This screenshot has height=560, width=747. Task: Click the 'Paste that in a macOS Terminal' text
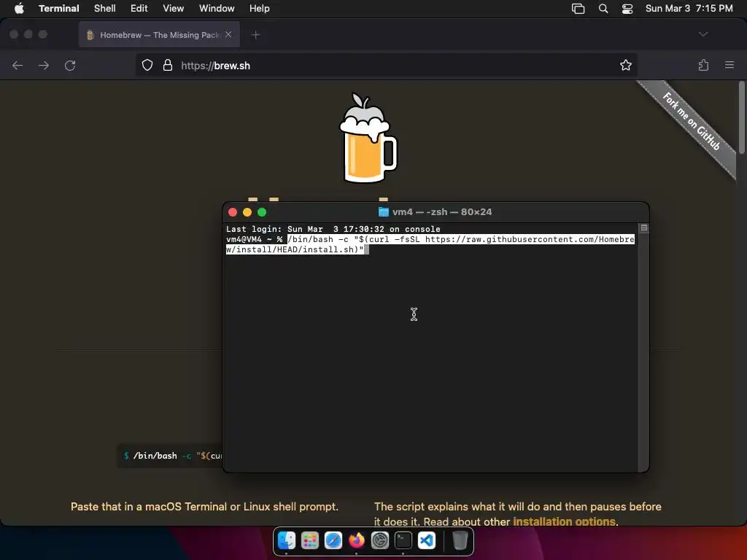[x=204, y=507]
